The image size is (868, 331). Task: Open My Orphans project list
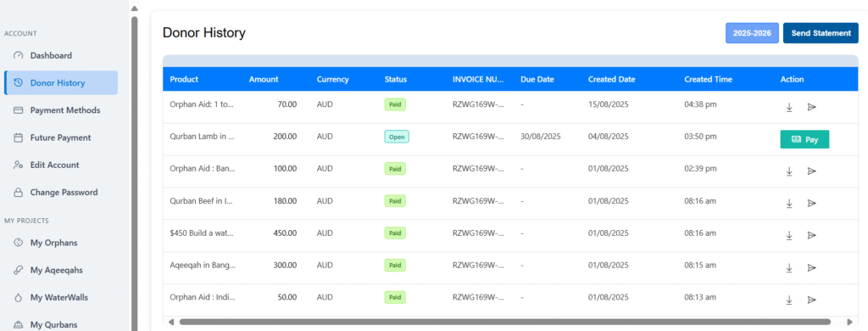61,242
